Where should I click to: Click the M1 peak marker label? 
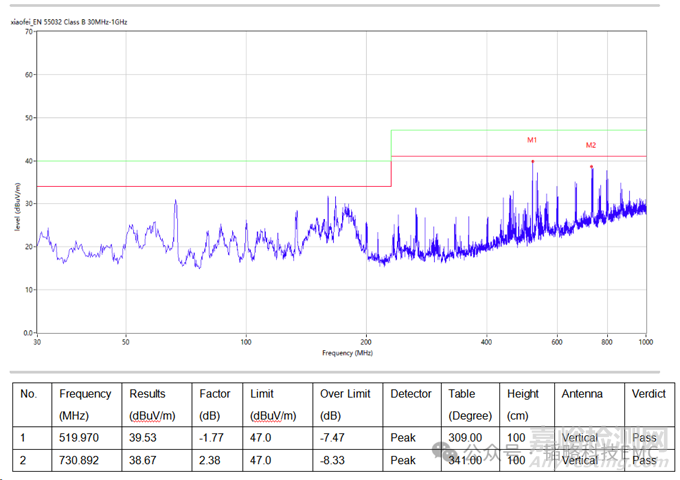click(x=532, y=140)
